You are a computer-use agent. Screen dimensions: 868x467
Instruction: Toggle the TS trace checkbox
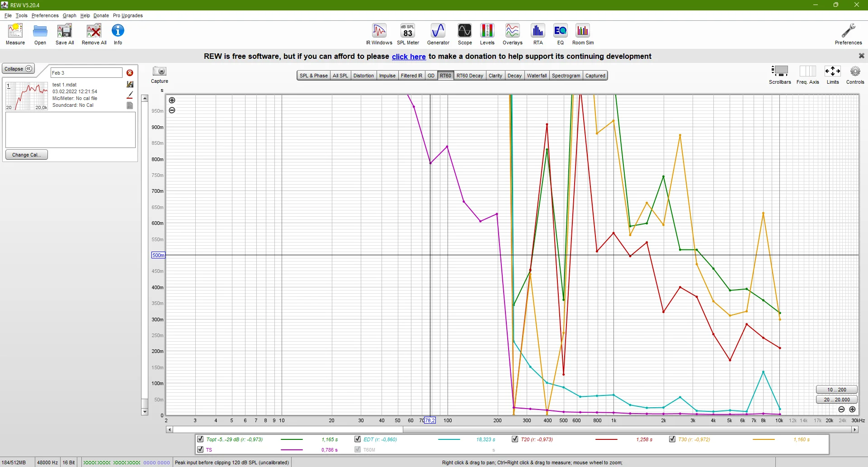pyautogui.click(x=200, y=449)
